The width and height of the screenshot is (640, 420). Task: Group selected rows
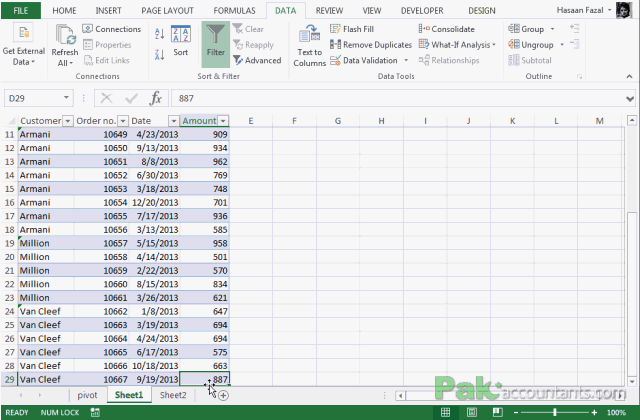coord(526,29)
